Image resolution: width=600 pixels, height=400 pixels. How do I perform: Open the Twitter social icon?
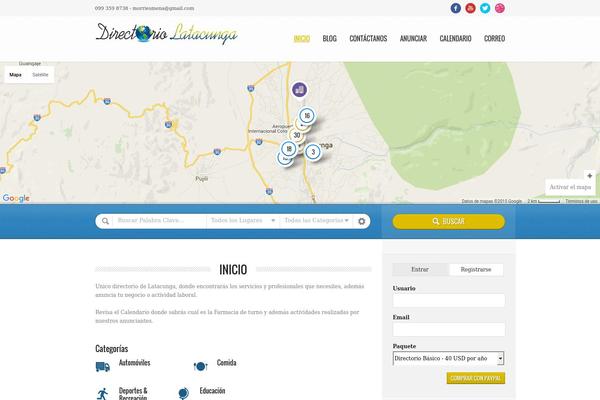(x=485, y=8)
